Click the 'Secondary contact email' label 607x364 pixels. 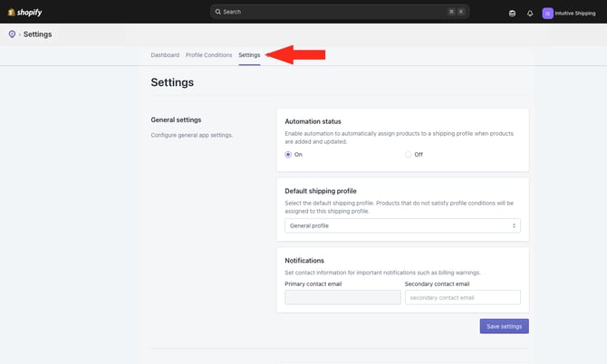[x=437, y=284]
